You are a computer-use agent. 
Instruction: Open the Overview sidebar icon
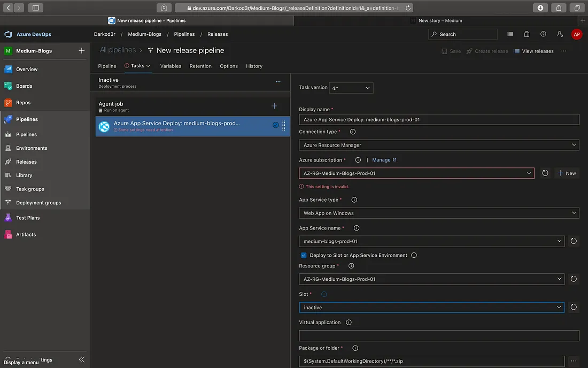point(8,69)
